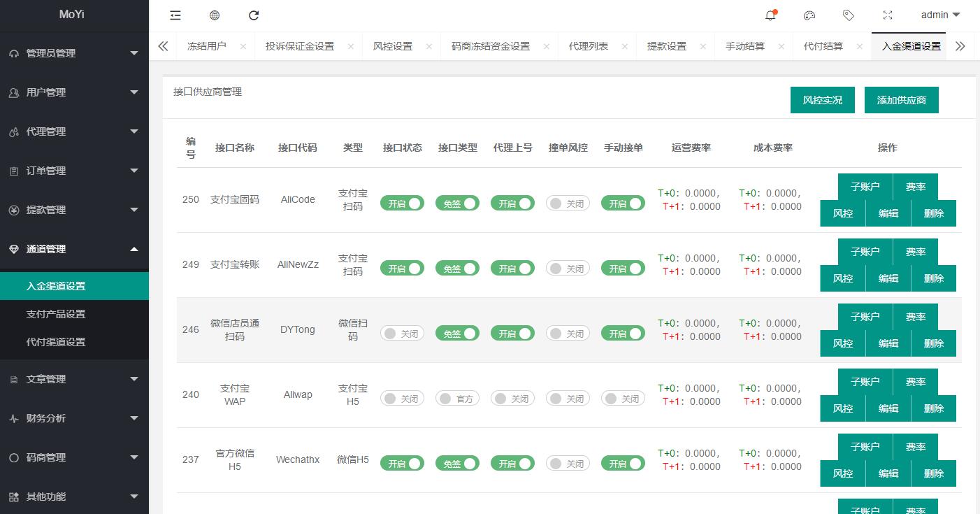Expand the 用户管理 menu
Screen dimensions: 980x514
(134, 92)
